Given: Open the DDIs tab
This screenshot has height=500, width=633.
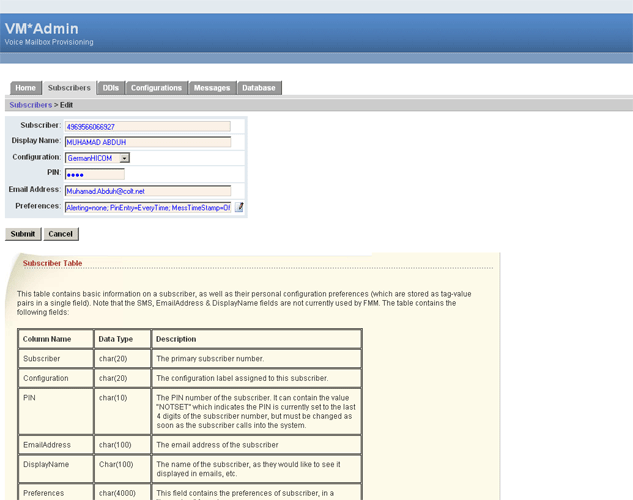Looking at the screenshot, I should (111, 88).
